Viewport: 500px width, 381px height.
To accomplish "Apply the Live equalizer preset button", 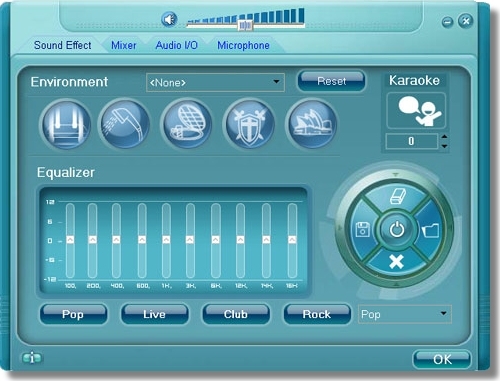I will point(155,314).
